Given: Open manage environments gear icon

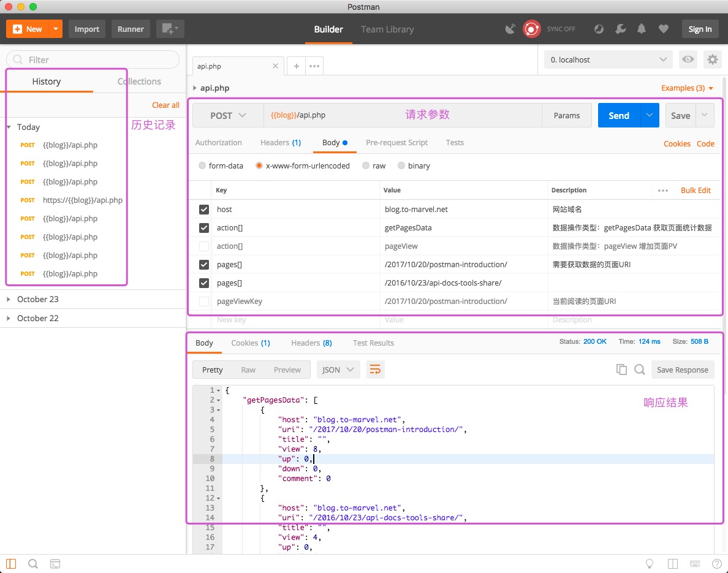Looking at the screenshot, I should (x=712, y=59).
